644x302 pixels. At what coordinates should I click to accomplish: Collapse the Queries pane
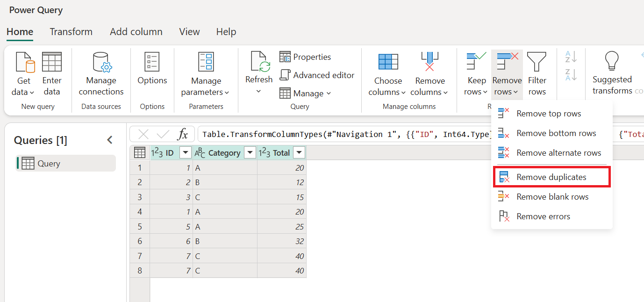pos(110,140)
